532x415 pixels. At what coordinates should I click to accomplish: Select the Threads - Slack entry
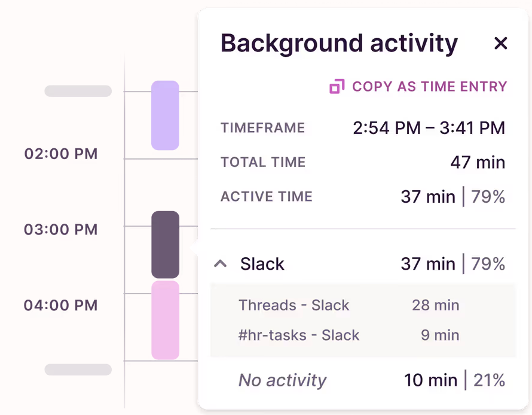(293, 305)
